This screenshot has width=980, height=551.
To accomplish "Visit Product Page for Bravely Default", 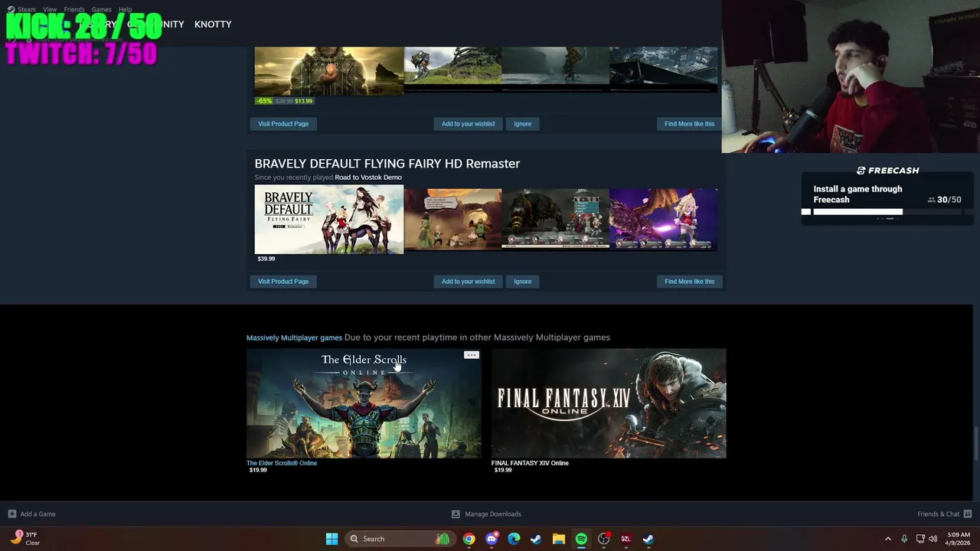I will tap(283, 282).
